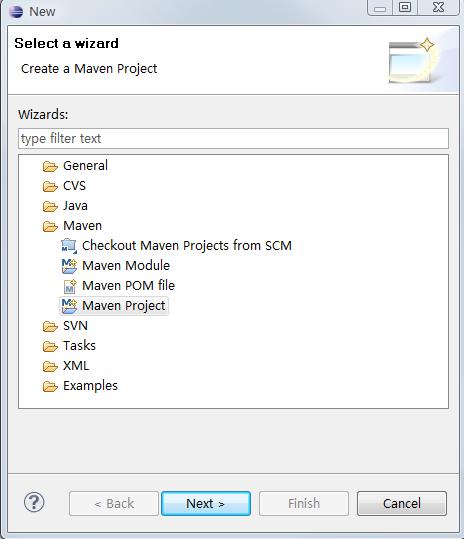Select the Maven Module entry
The height and width of the screenshot is (539, 464).
click(x=126, y=266)
